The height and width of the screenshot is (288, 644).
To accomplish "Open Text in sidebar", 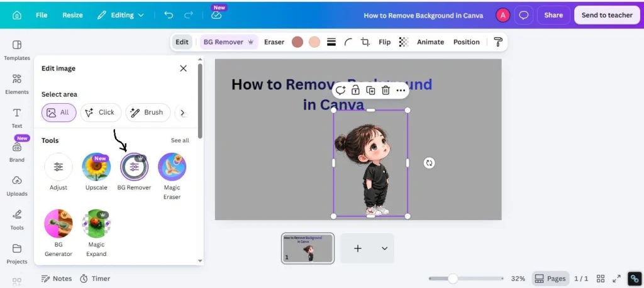I will 17,118.
